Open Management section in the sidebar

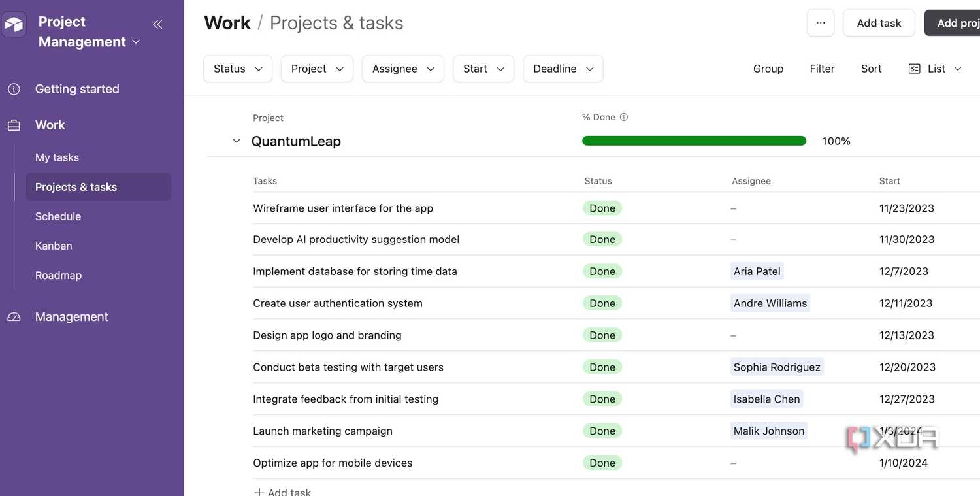(72, 317)
